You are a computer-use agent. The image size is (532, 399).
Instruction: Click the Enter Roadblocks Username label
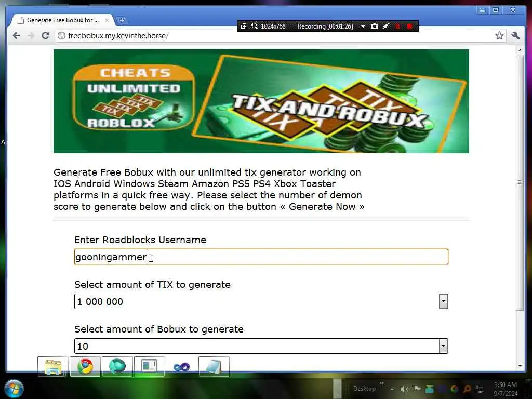[x=140, y=240]
